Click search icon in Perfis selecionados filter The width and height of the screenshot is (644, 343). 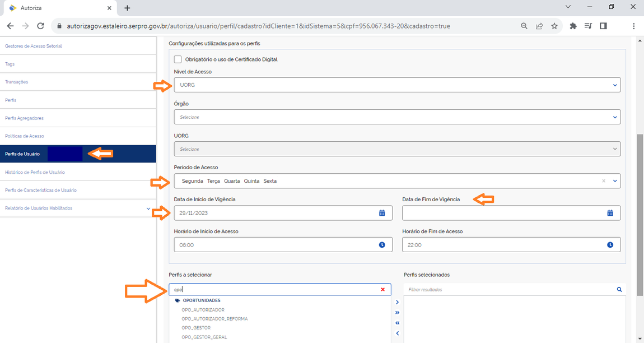coord(619,290)
